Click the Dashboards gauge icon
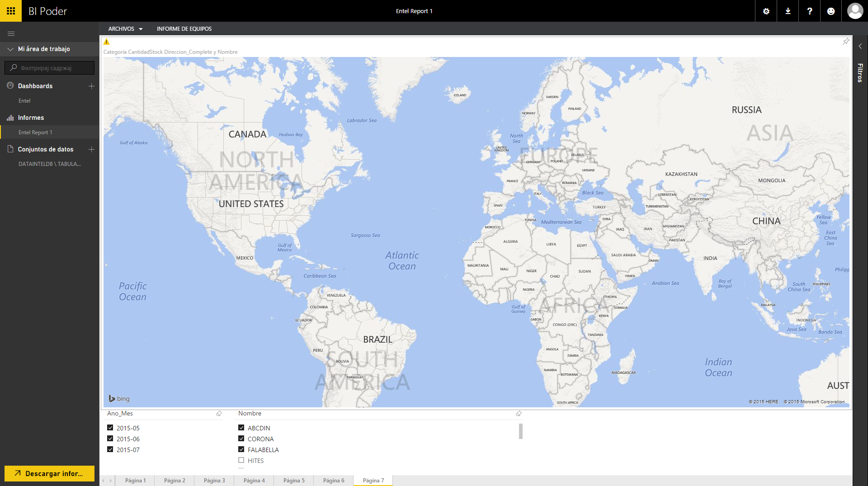 point(10,85)
